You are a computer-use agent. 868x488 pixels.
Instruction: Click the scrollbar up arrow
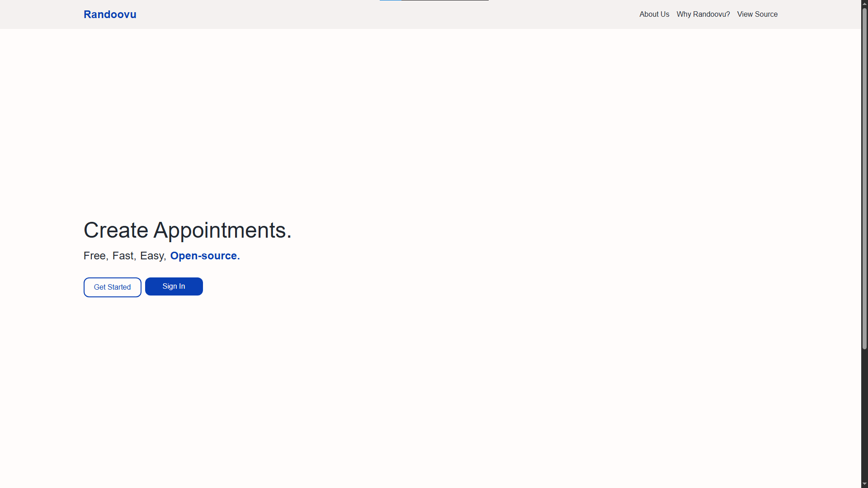point(864,4)
